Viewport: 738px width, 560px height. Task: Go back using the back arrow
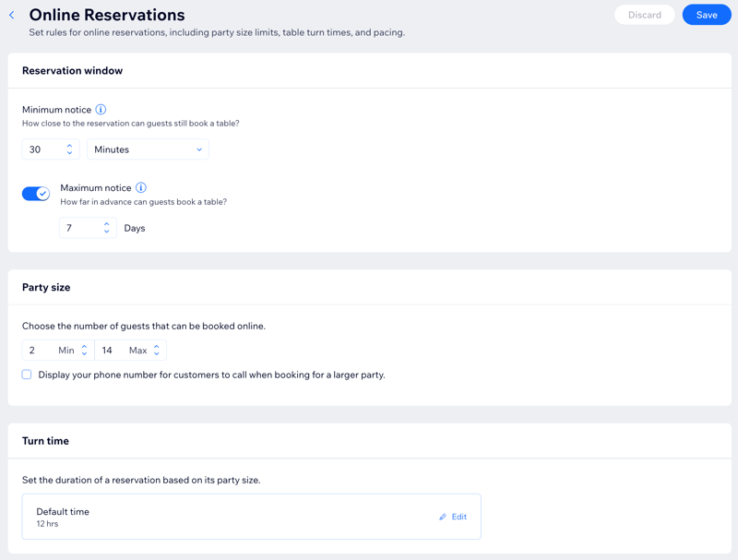12,15
